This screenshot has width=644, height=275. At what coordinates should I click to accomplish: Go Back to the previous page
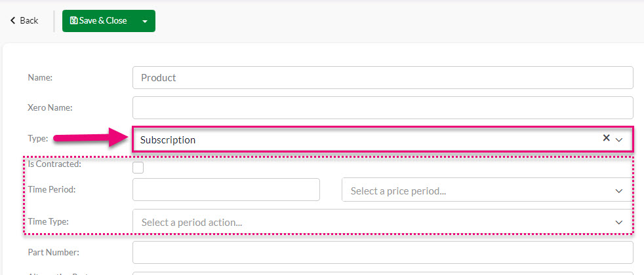[24, 20]
